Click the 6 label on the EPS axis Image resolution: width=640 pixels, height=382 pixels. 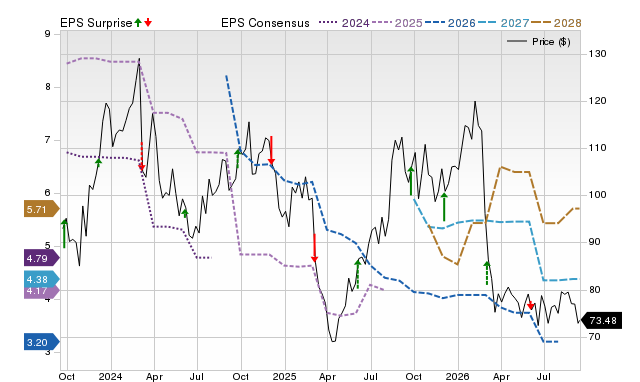click(x=47, y=193)
